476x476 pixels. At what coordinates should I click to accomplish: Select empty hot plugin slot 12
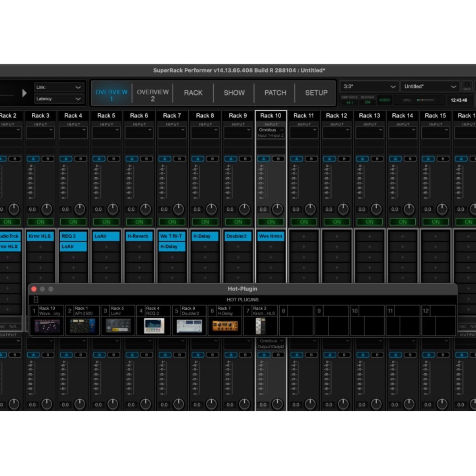click(x=438, y=320)
